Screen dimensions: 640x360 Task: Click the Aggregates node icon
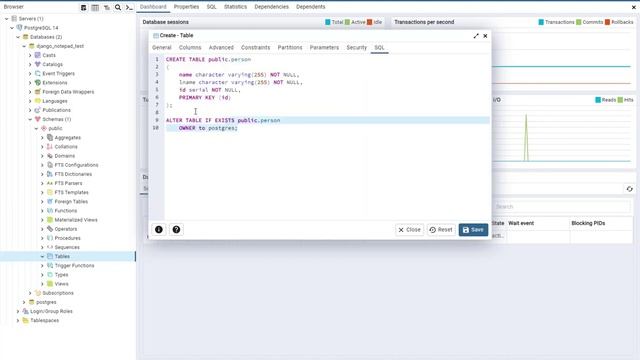pyautogui.click(x=50, y=138)
